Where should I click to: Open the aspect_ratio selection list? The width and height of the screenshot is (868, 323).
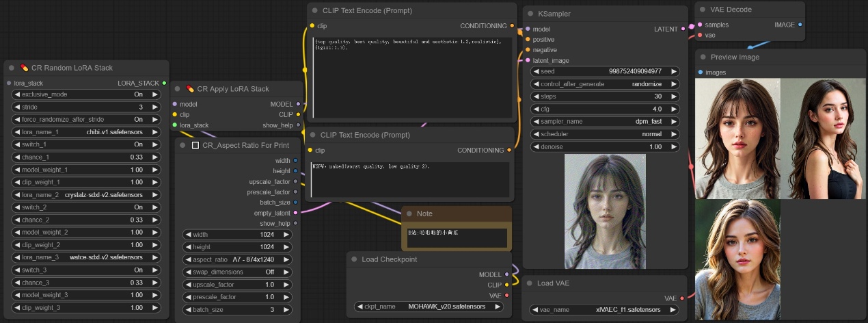tap(238, 259)
